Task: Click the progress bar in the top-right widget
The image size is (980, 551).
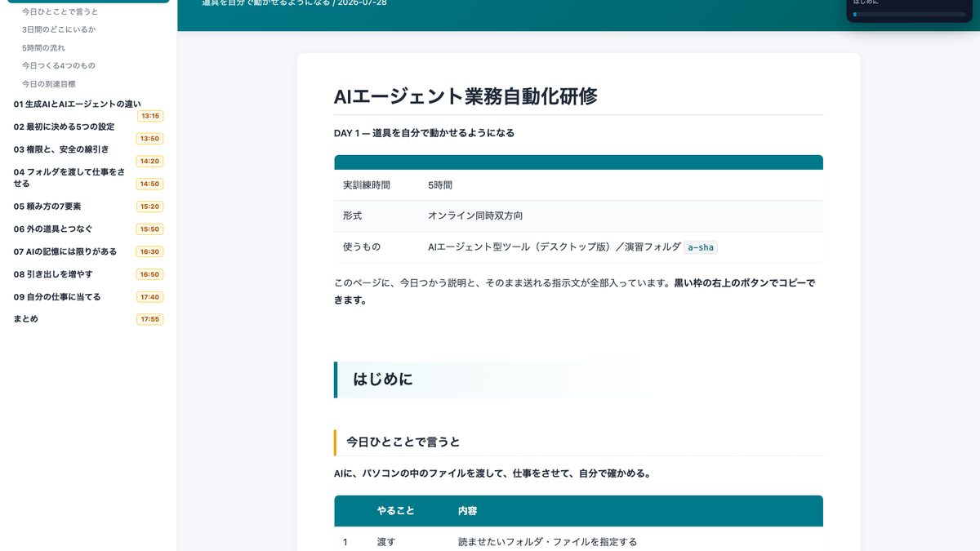Action: [909, 14]
